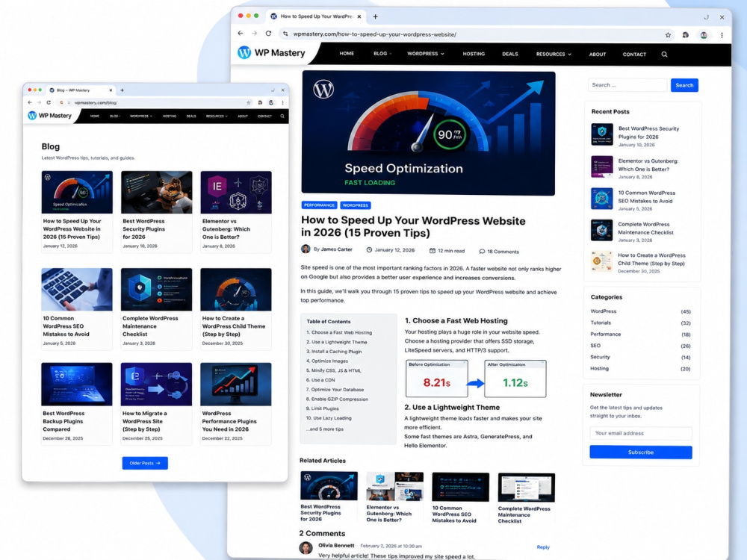747x560 pixels.
Task: Click the James Carter author name link
Action: pos(336,249)
